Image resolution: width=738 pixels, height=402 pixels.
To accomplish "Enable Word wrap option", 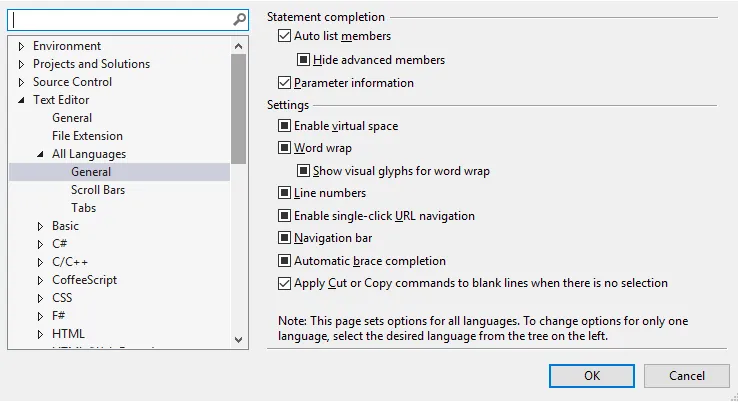I will (285, 148).
